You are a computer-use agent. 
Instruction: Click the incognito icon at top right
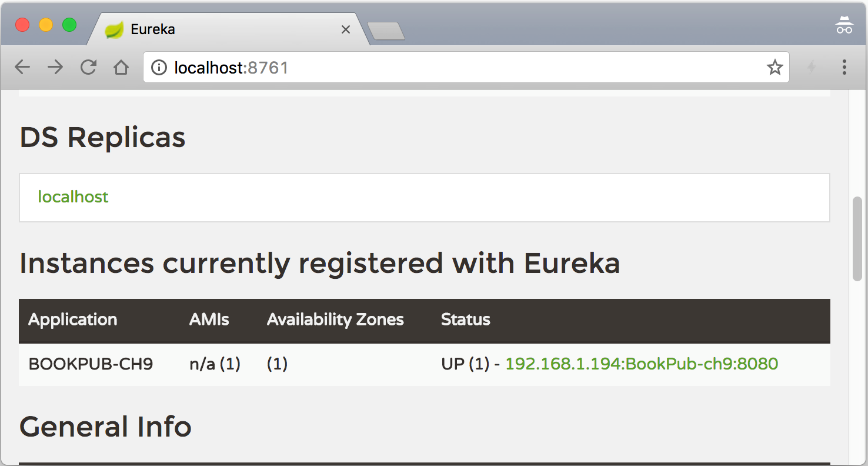(x=844, y=25)
